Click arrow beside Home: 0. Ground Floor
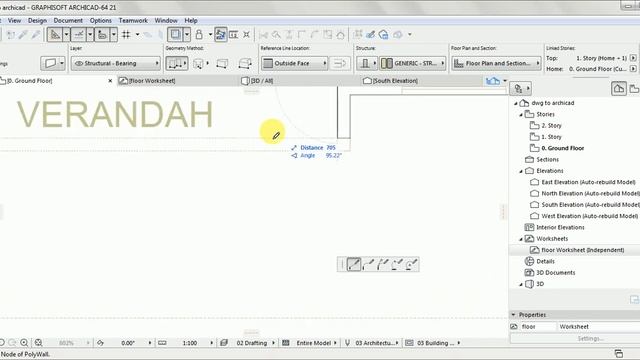The image size is (640, 360). click(x=633, y=69)
